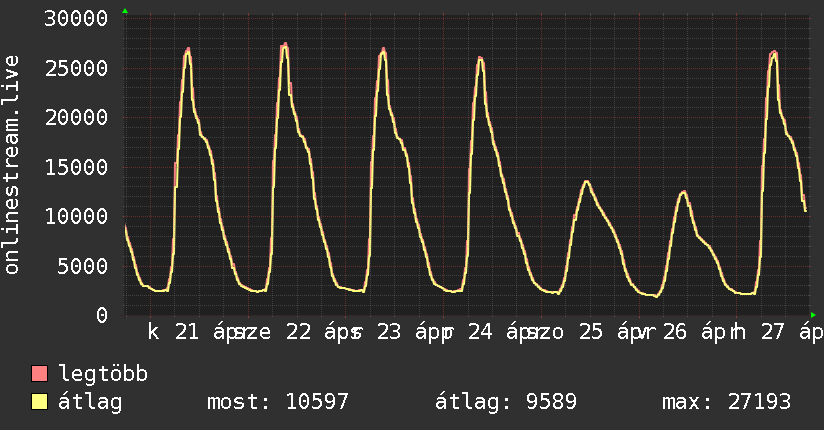Click the green arrow atop the y-axis
Image resolution: width=824 pixels, height=430 pixels.
(x=125, y=11)
